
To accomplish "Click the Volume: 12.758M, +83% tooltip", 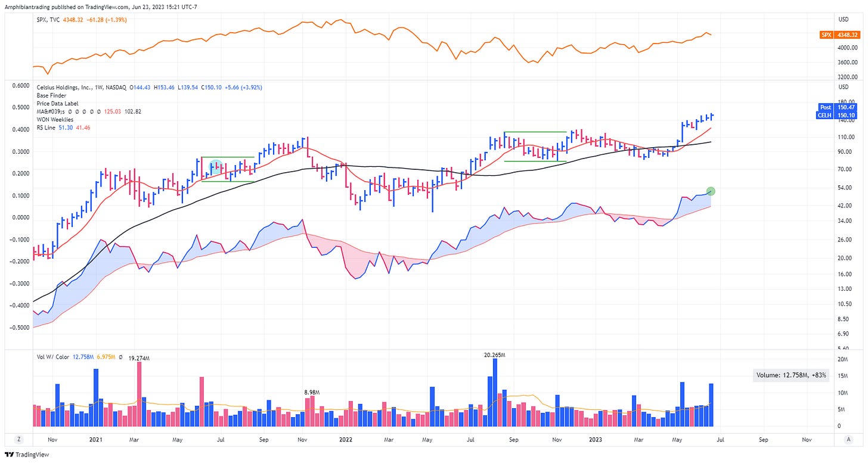I will pos(790,375).
